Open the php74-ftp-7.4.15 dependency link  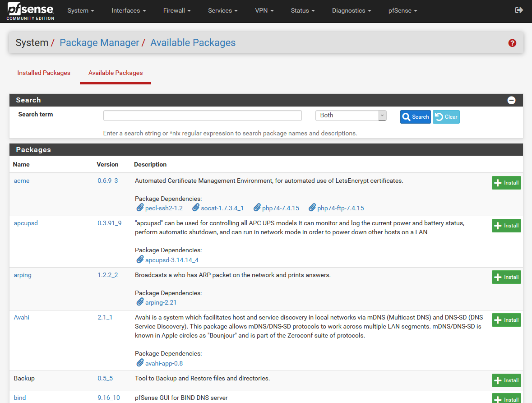[x=341, y=208]
